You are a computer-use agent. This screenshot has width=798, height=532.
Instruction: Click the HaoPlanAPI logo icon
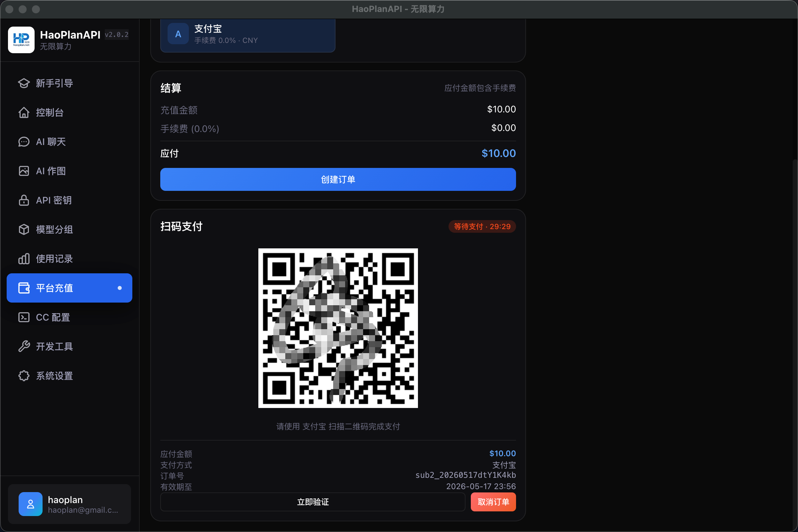(x=21, y=40)
